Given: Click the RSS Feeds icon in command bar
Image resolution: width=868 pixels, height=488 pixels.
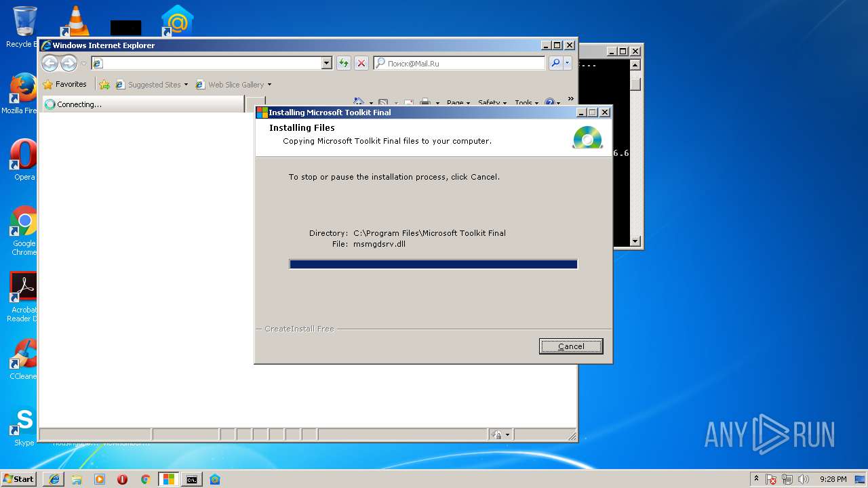Looking at the screenshot, I should 383,103.
